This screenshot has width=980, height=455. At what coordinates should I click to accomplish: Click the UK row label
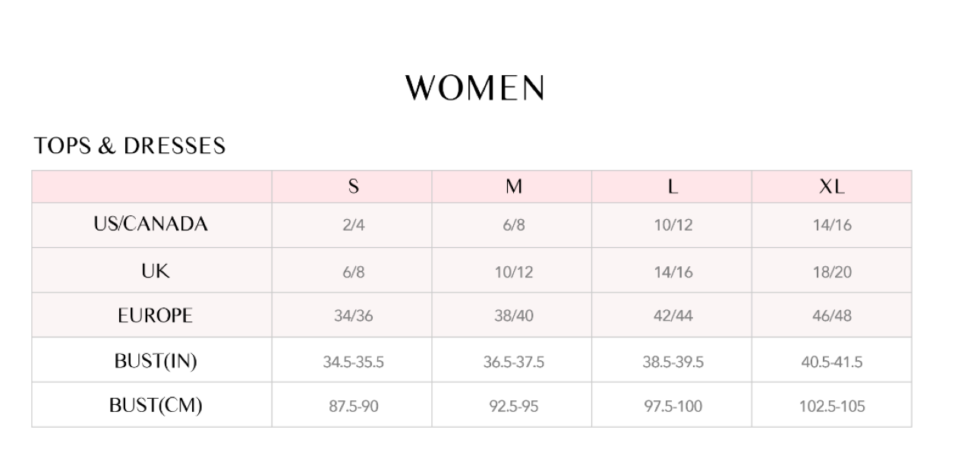155,271
